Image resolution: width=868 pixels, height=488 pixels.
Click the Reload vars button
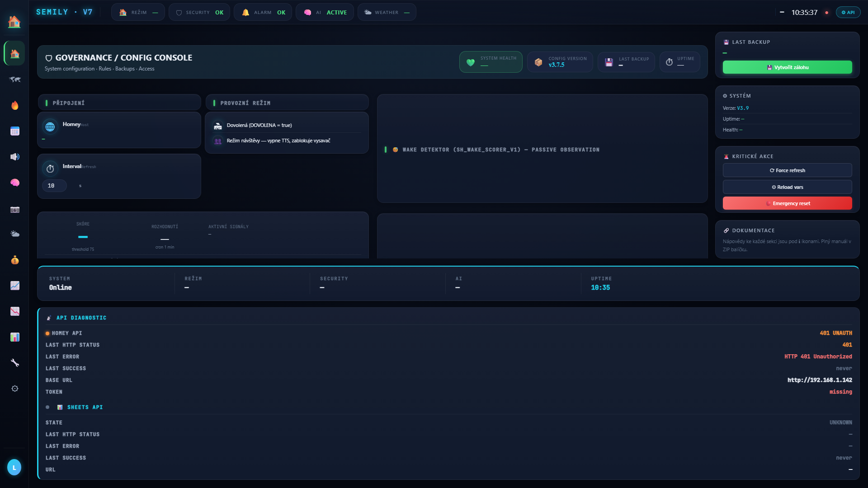788,187
